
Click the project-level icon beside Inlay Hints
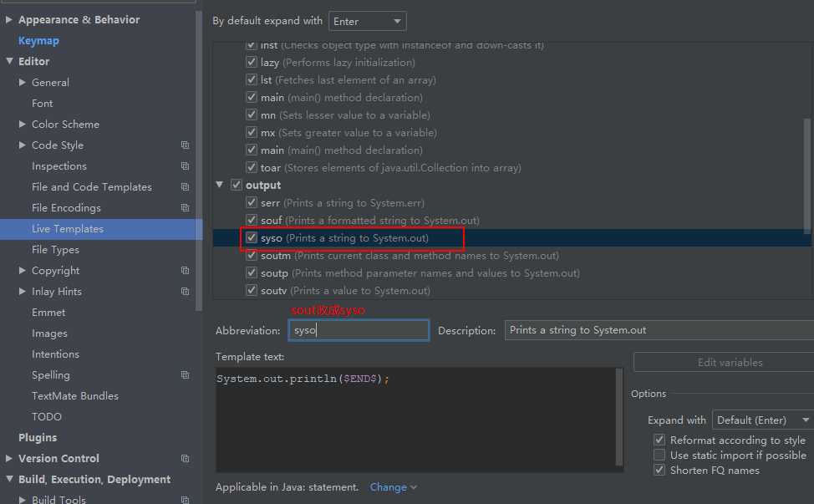pyautogui.click(x=185, y=292)
